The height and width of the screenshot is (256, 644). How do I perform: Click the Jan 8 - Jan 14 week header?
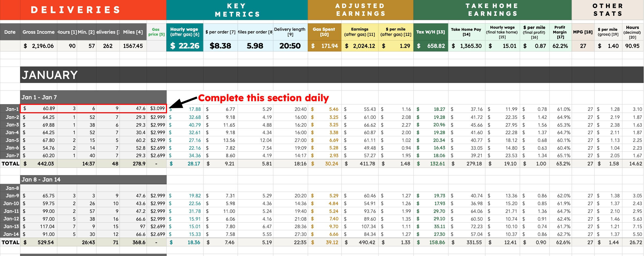pyautogui.click(x=43, y=179)
